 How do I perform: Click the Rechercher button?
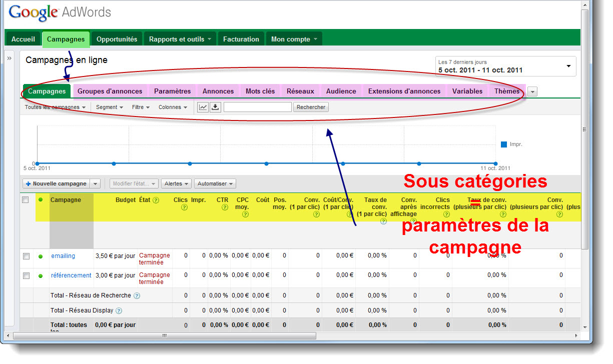311,107
